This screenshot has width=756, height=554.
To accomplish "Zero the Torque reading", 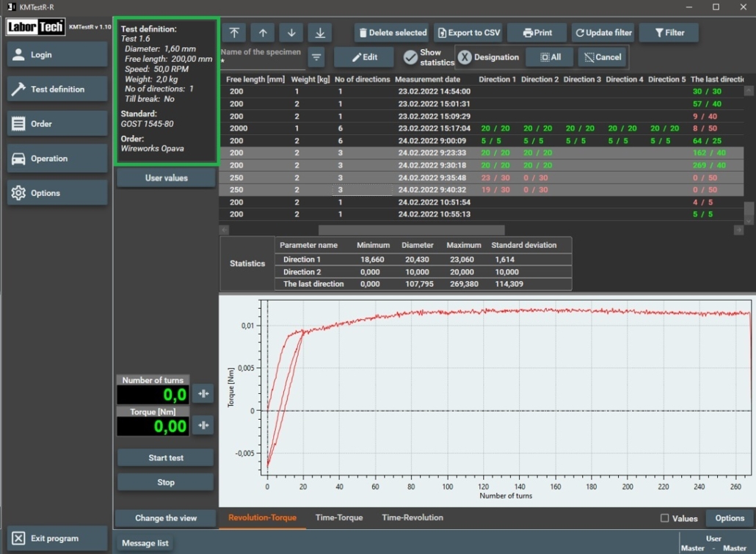I will (203, 425).
